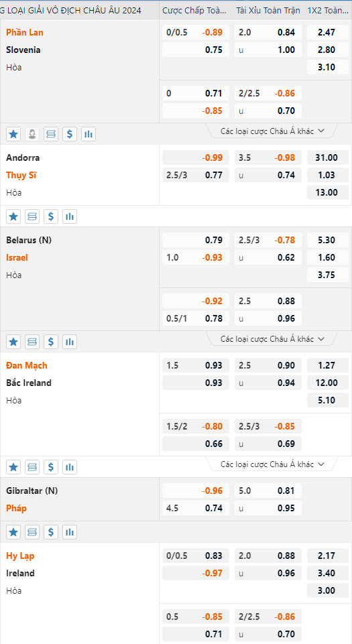Open scoreboard icon under Đan Mạch match
This screenshot has height=644, width=352.
(x=32, y=466)
